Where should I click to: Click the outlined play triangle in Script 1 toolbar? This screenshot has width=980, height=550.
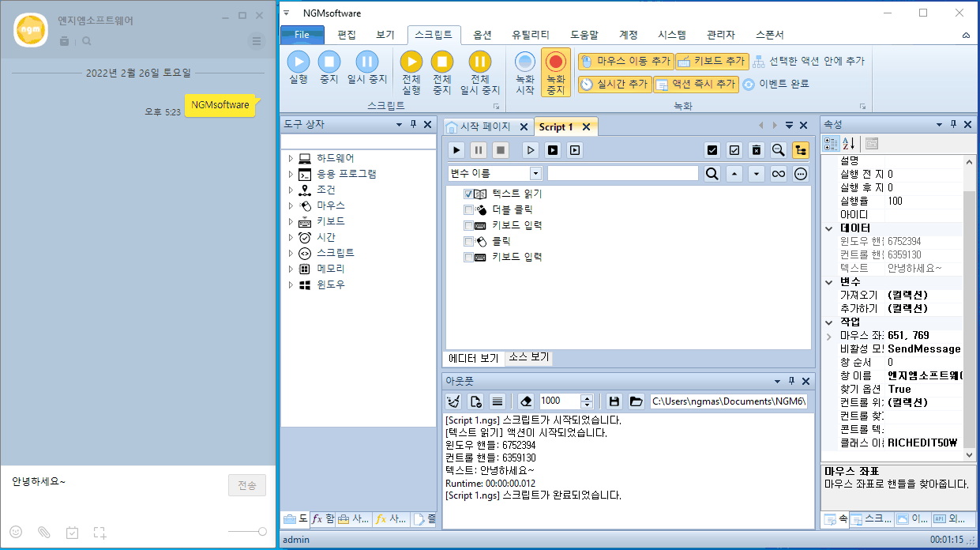(531, 149)
